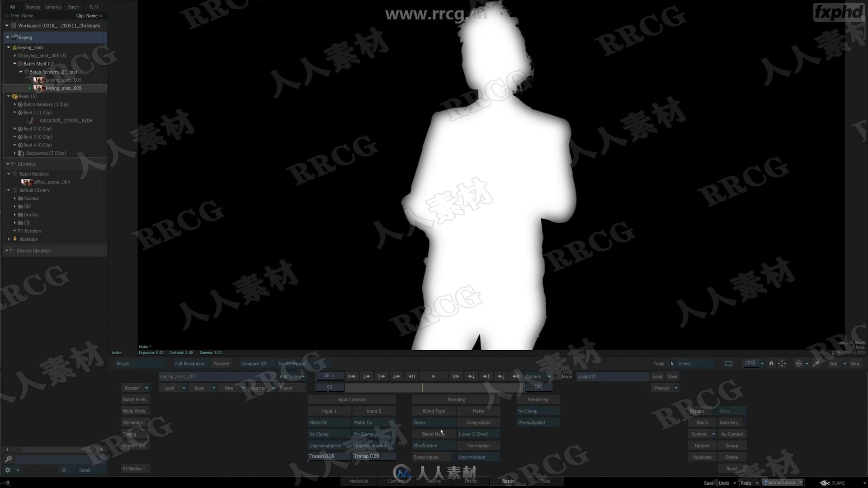Viewport: 868px width, 488px height.
Task: Select the Duplicate icon in parameters
Action: pos(702,457)
